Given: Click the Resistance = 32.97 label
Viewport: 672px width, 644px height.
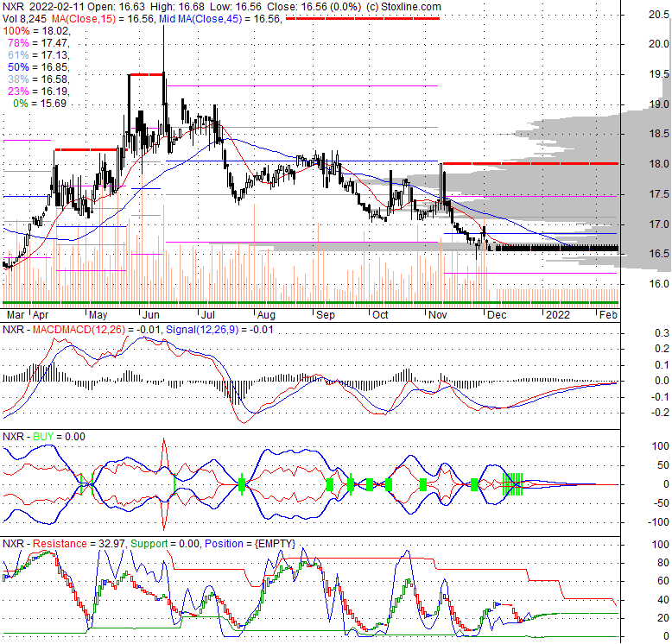Looking at the screenshot, I should pos(79,544).
